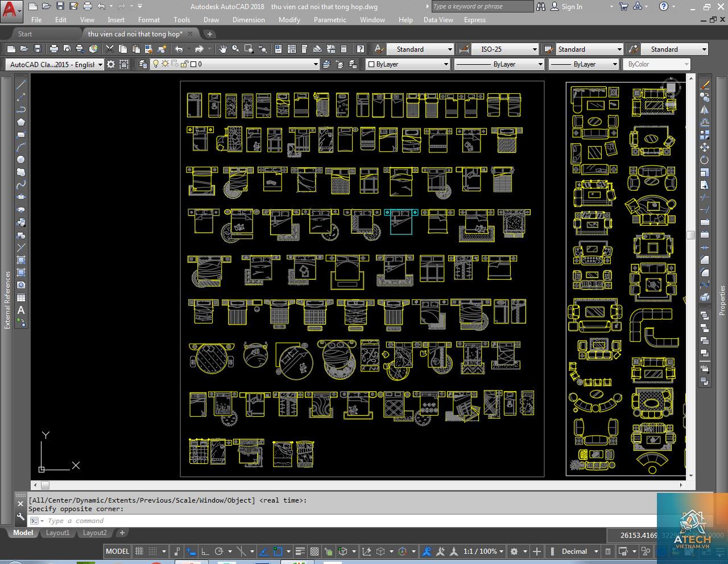Add a new drawing tab with plus
The width and height of the screenshot is (728, 564).
pyautogui.click(x=209, y=34)
